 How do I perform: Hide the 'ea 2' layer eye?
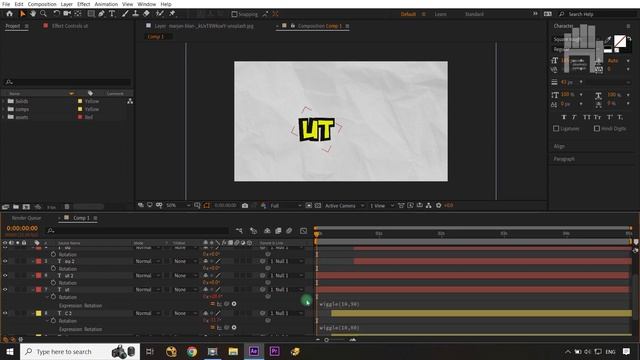coord(5,261)
